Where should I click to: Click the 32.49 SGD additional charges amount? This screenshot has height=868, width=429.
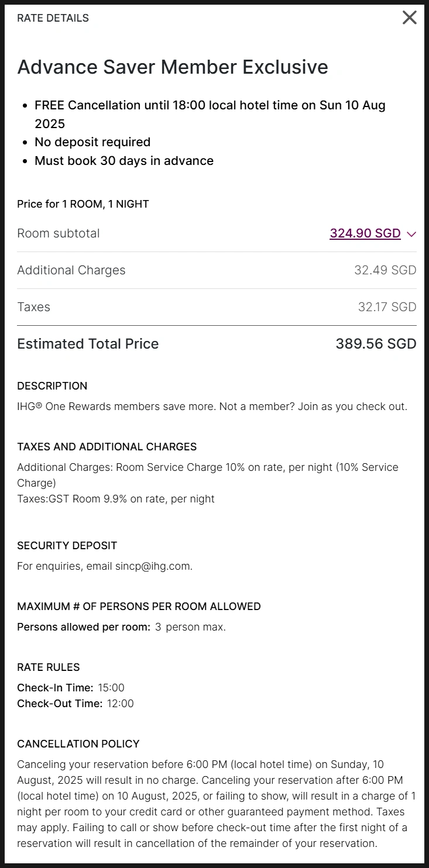(385, 270)
